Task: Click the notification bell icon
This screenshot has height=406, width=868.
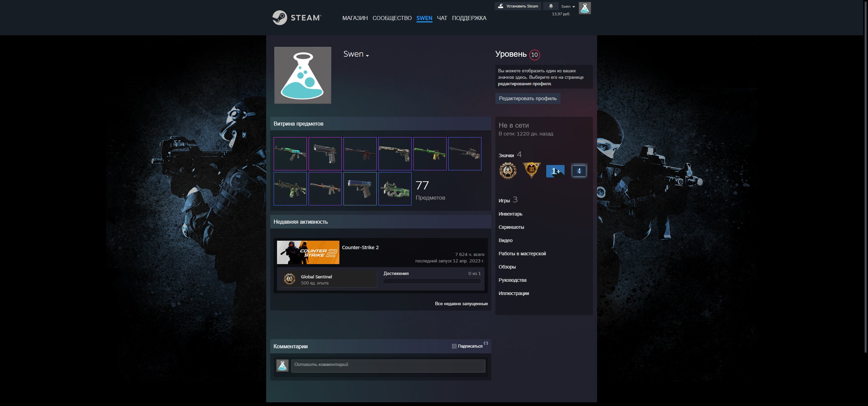Action: pyautogui.click(x=551, y=6)
